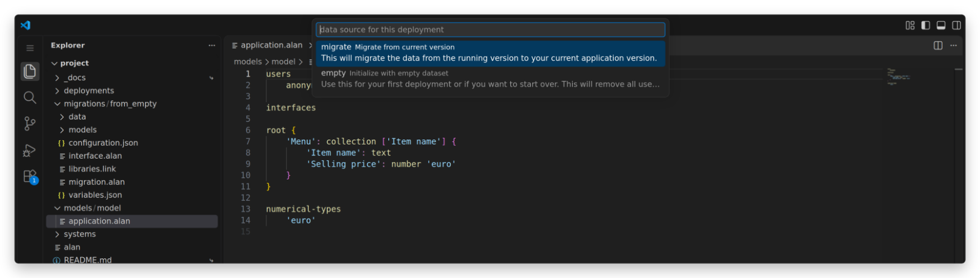Click the VS Code logo icon
This screenshot has height=278, width=980.
click(25, 25)
